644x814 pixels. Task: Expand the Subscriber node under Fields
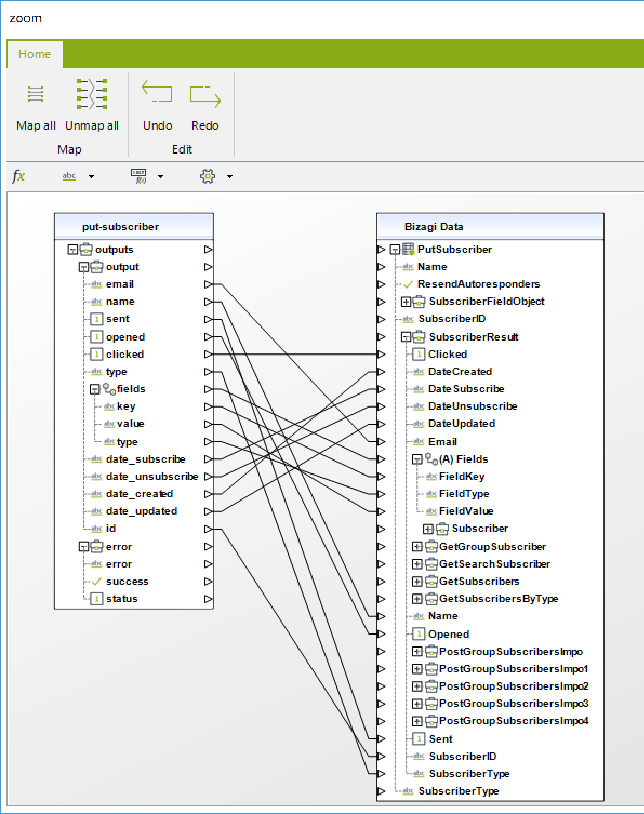click(x=428, y=529)
